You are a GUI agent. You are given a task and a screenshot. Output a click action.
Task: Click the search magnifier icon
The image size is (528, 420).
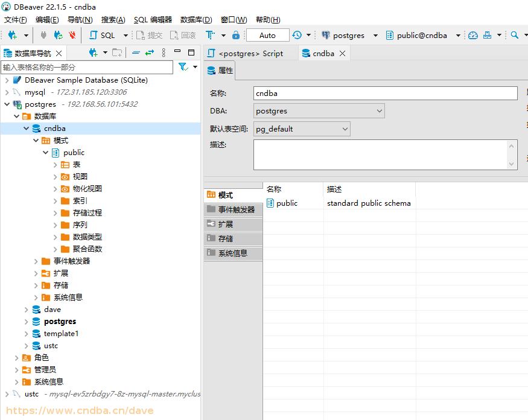(x=514, y=35)
